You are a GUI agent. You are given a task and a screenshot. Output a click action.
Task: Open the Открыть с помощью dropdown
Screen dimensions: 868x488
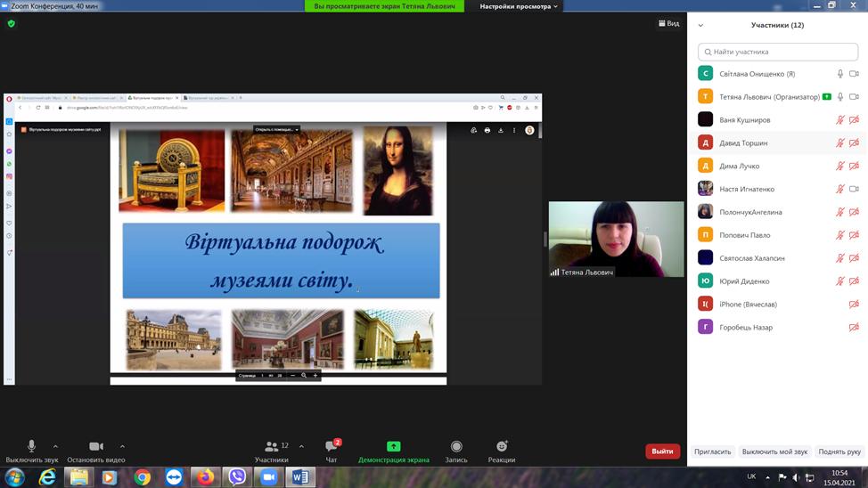(x=277, y=129)
